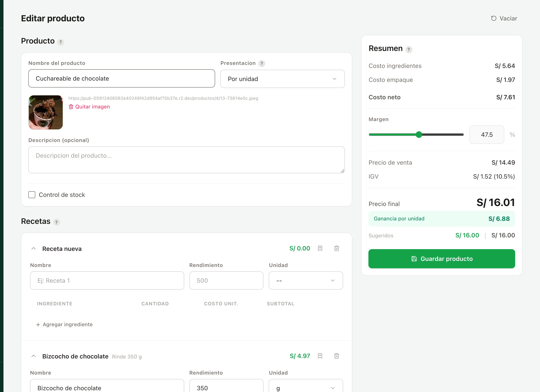The image size is (540, 392).
Task: Click the Producto help question mark icon
Action: tap(61, 42)
